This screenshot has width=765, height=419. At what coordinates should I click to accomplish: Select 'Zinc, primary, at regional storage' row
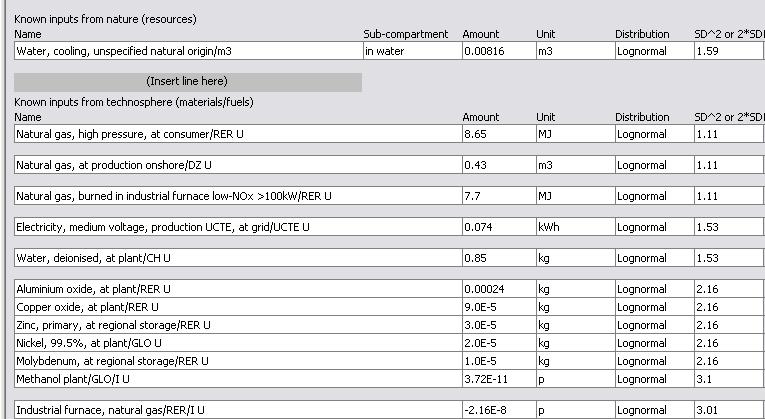(x=187, y=326)
